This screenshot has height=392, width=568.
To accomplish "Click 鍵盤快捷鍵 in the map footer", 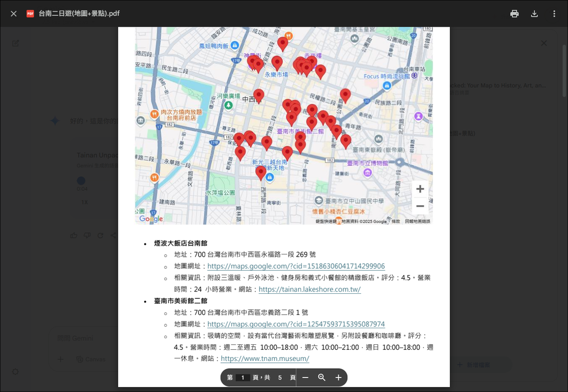I will click(x=326, y=222).
